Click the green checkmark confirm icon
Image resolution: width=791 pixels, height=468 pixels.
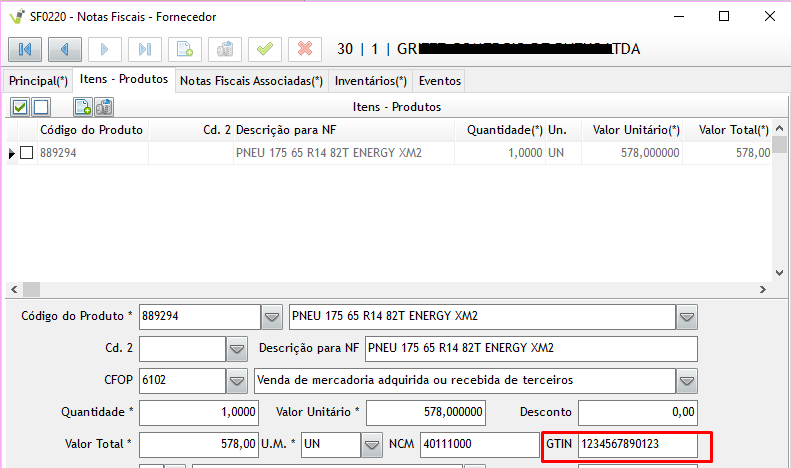(x=265, y=49)
